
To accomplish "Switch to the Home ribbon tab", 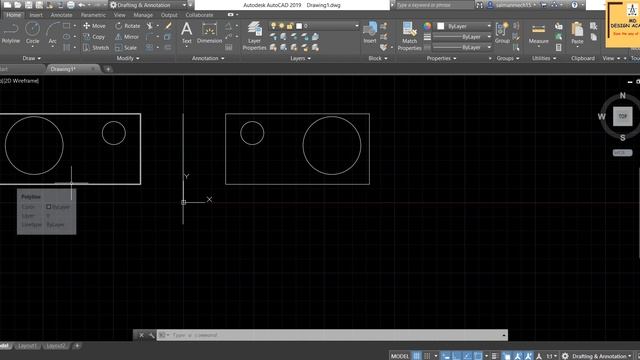I will pyautogui.click(x=13, y=15).
